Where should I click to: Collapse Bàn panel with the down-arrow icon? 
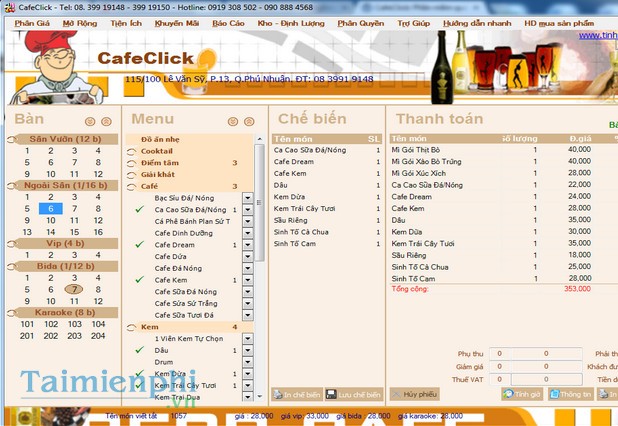pyautogui.click(x=90, y=121)
